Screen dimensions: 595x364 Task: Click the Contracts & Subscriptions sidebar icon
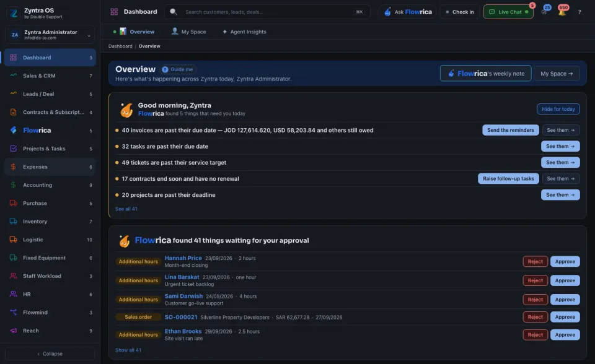[x=13, y=112]
